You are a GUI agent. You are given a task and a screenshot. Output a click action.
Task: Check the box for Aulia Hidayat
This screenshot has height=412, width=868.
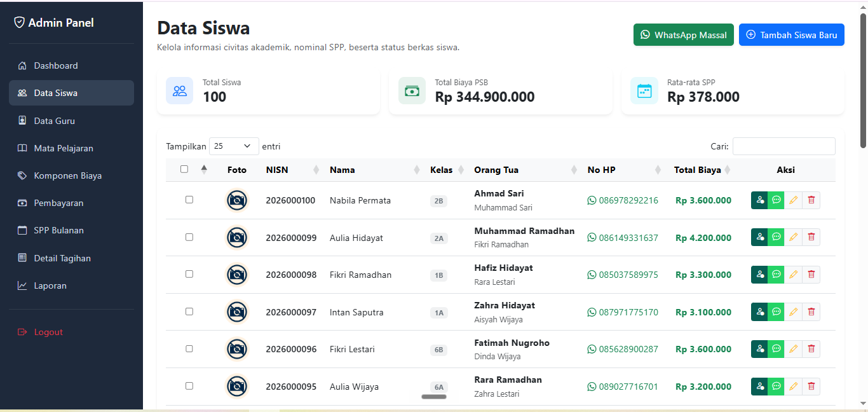pos(189,237)
